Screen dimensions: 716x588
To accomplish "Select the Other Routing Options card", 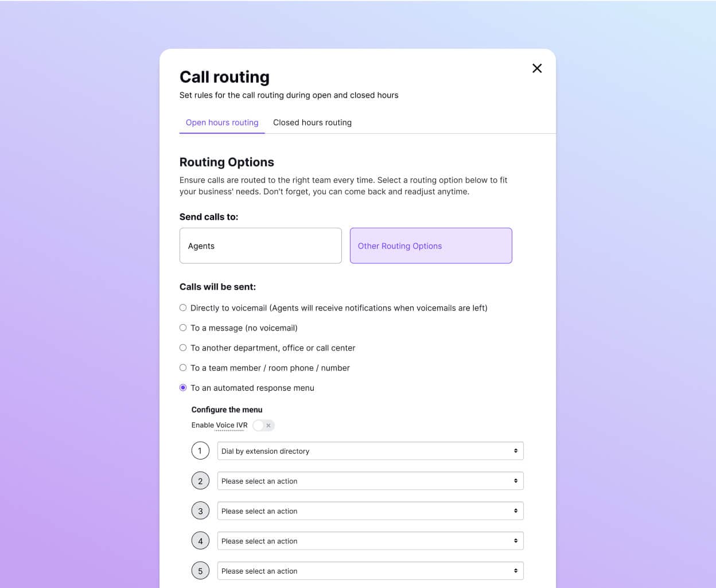I will pos(431,246).
